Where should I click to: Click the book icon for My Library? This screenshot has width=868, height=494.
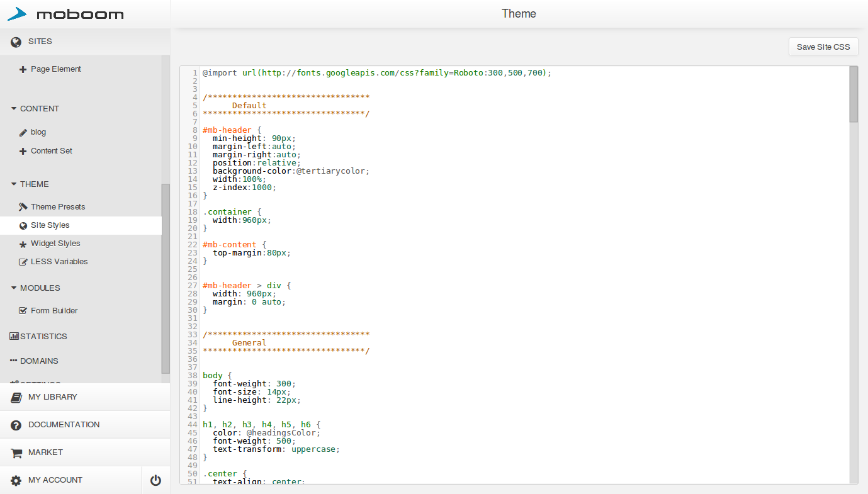(16, 397)
